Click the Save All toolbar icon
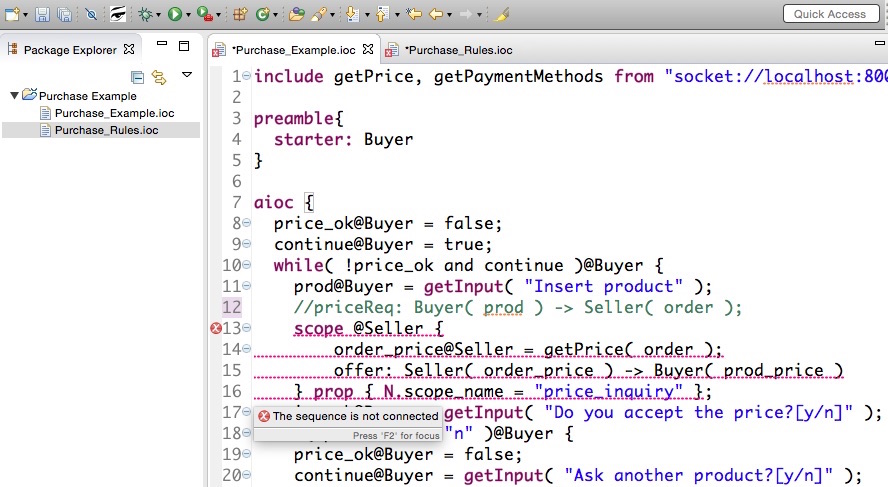Image resolution: width=888 pixels, height=487 pixels. point(65,14)
